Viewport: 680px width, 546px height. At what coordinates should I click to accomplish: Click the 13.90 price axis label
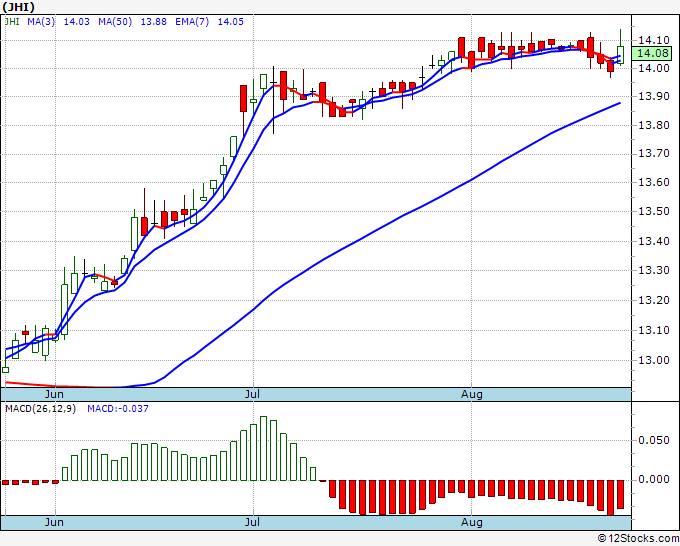tap(654, 96)
